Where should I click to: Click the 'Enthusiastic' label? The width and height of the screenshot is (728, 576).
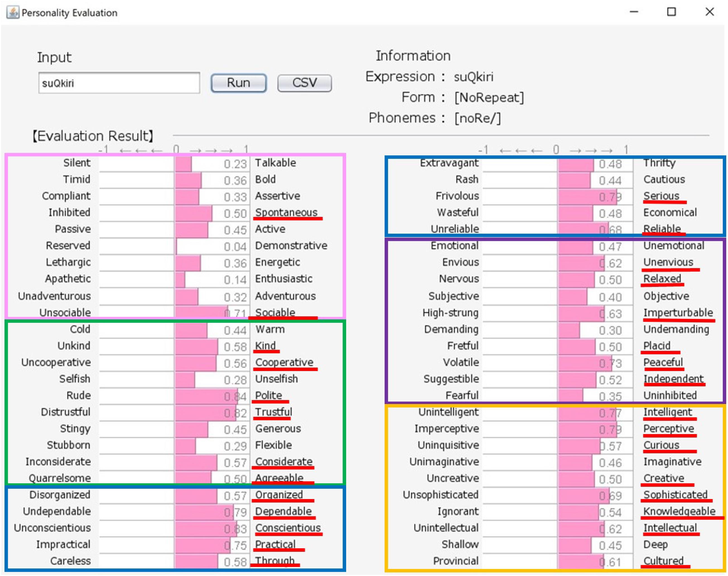pyautogui.click(x=284, y=279)
